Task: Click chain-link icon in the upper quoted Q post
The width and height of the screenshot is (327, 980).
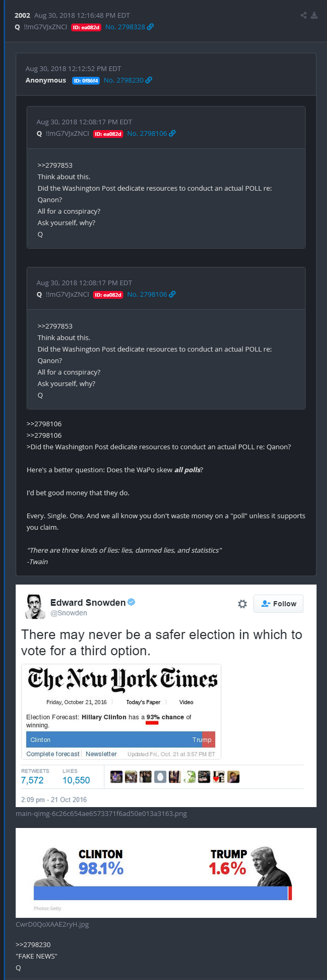Action: tap(172, 133)
